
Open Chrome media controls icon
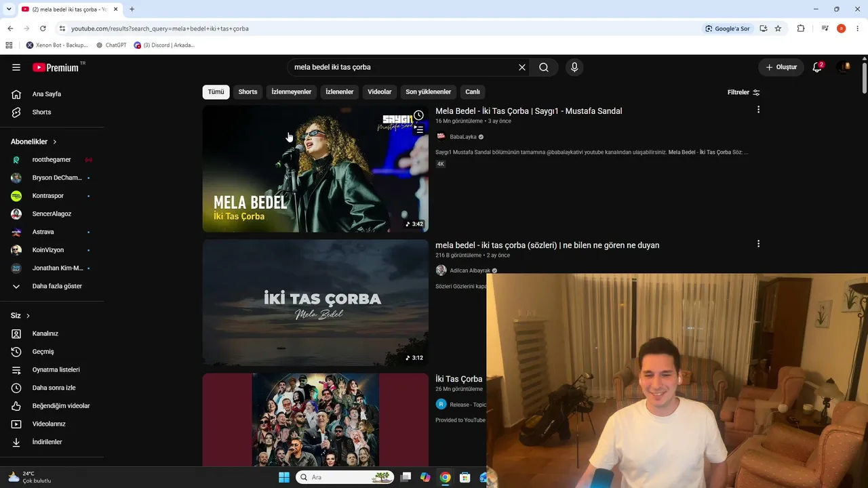point(825,28)
